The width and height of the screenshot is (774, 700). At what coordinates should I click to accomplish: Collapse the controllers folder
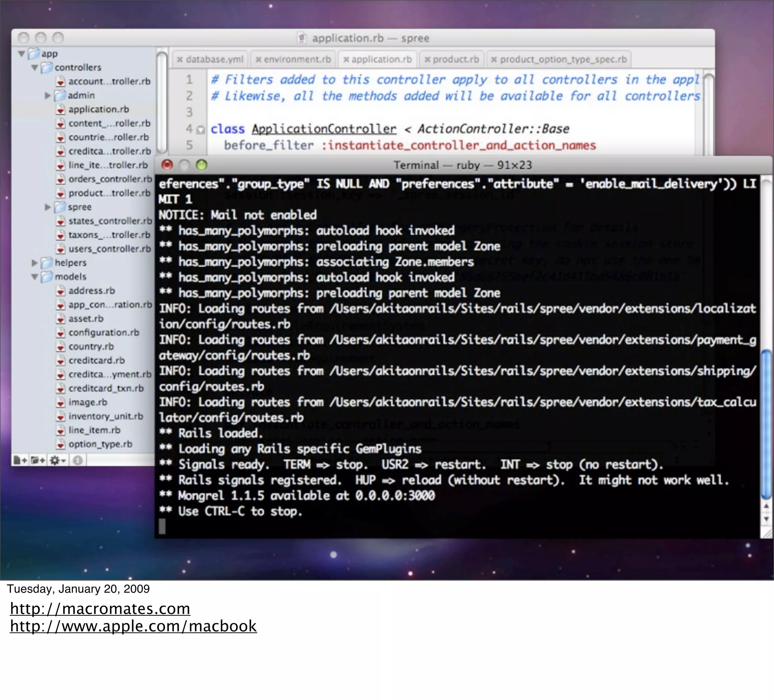34,68
